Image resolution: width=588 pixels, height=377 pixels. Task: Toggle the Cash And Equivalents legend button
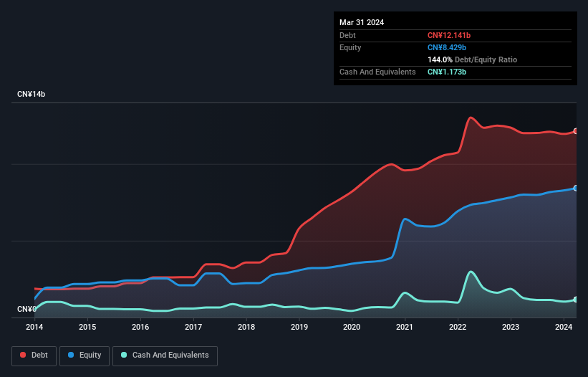pos(165,355)
